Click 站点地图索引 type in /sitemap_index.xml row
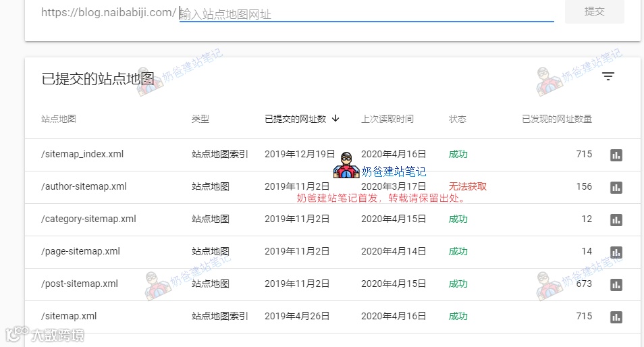Viewport: 644px width, 347px height. 220,154
